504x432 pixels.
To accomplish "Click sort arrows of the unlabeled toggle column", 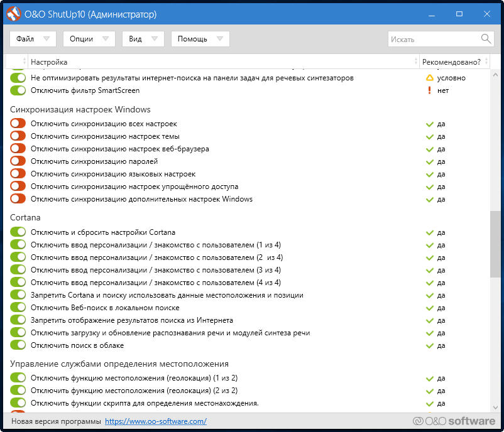I will point(24,62).
